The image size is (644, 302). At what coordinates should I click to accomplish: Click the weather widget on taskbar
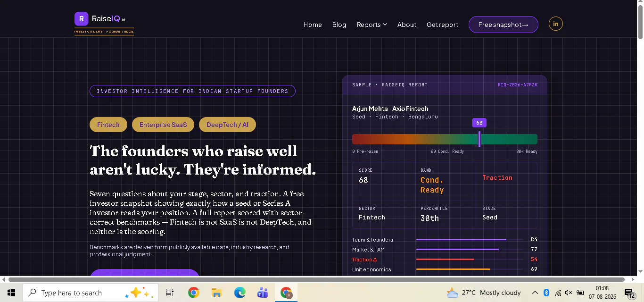[484, 293]
